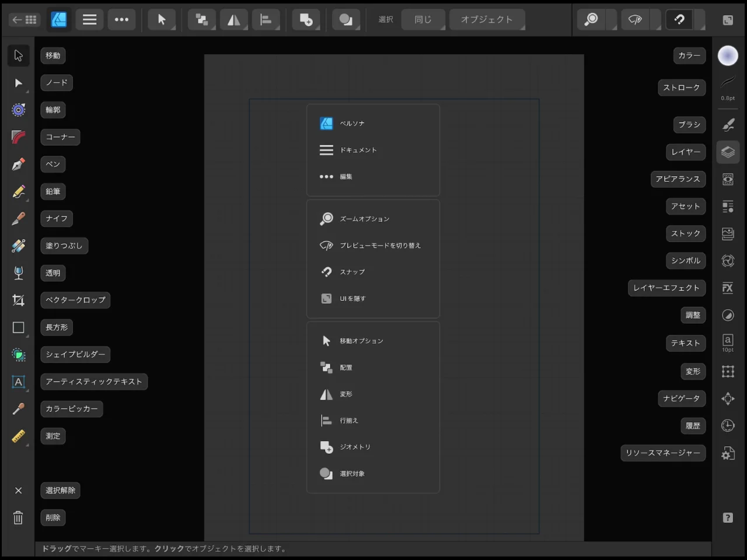Click the deselect X button at bottom-left
This screenshot has height=560, width=747.
pos(19,491)
